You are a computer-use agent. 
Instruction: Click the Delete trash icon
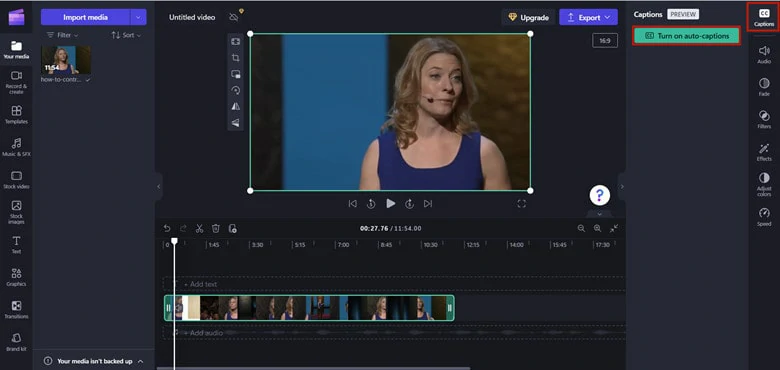(x=216, y=228)
